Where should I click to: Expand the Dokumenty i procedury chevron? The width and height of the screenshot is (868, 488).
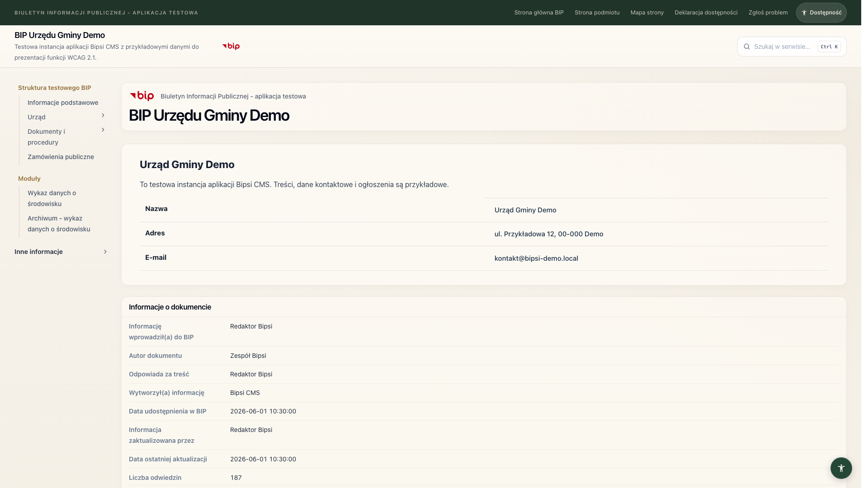pos(103,130)
